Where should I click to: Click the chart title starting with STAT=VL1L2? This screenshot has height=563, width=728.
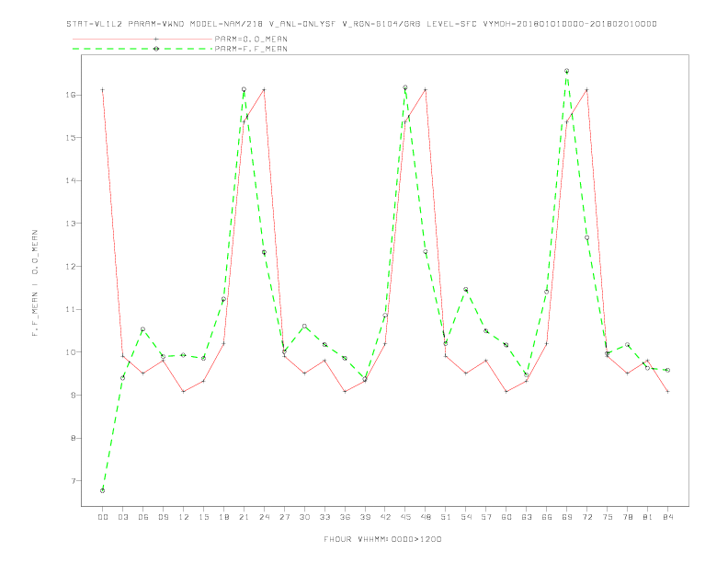(x=361, y=24)
